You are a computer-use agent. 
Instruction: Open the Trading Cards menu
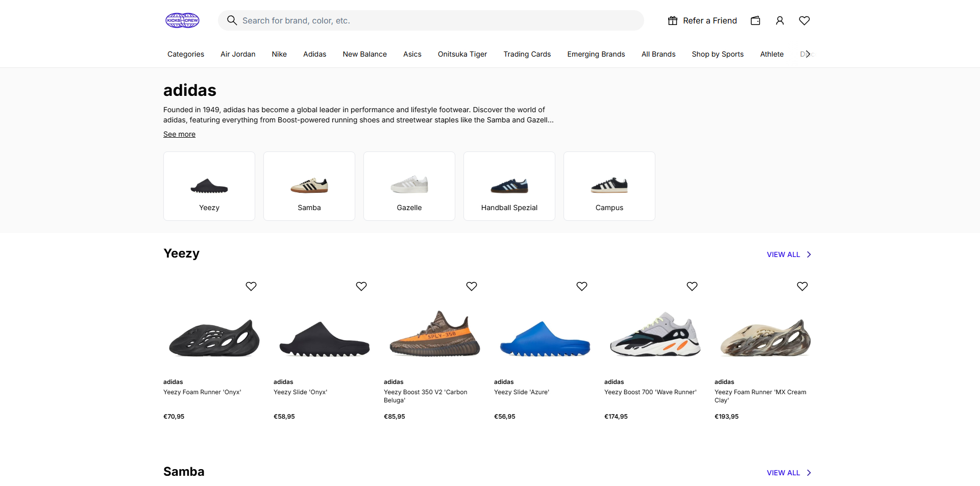tap(527, 54)
